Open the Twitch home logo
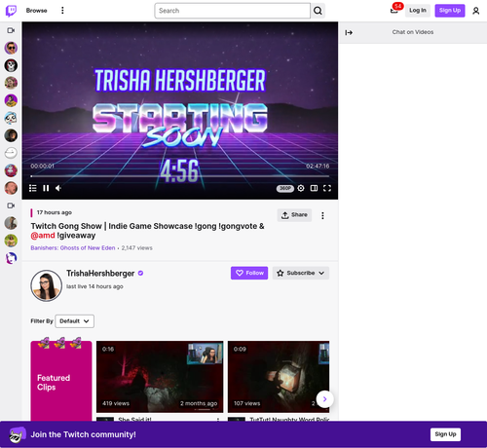This screenshot has height=448, width=487. pyautogui.click(x=11, y=11)
